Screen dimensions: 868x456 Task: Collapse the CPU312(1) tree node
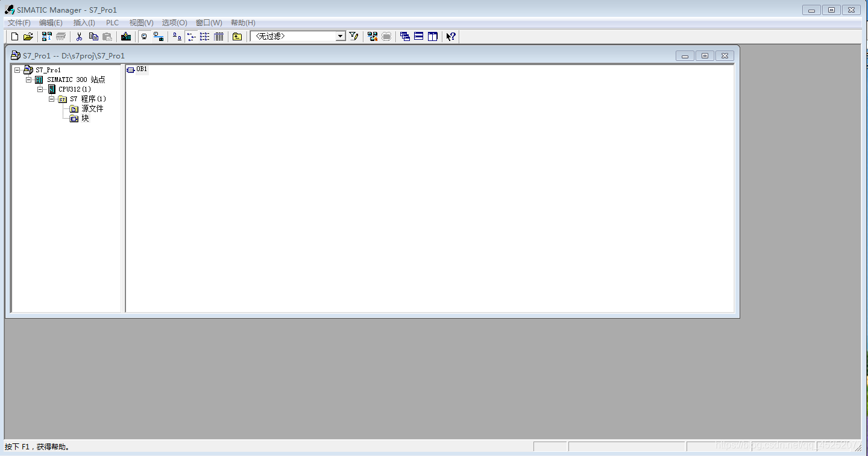40,89
